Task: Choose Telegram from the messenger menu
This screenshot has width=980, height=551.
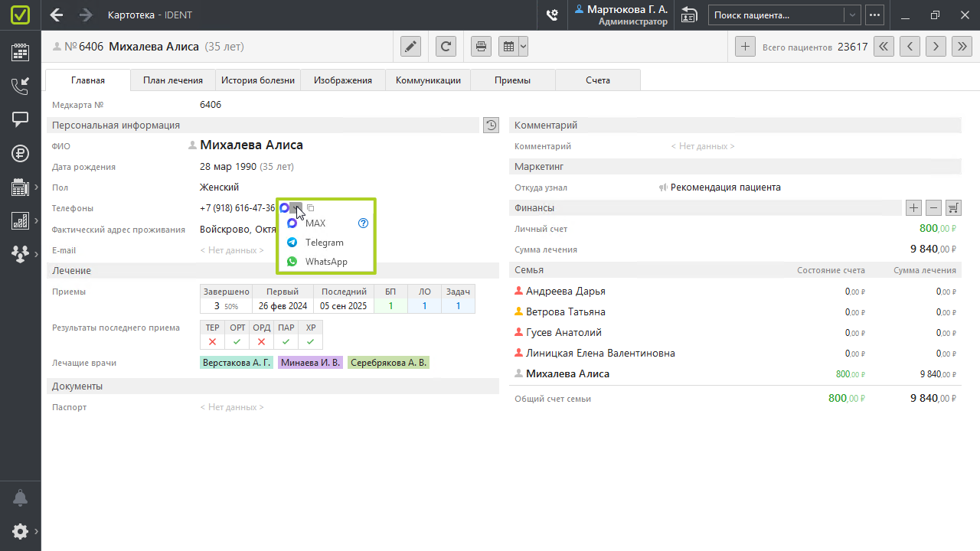Action: click(324, 243)
